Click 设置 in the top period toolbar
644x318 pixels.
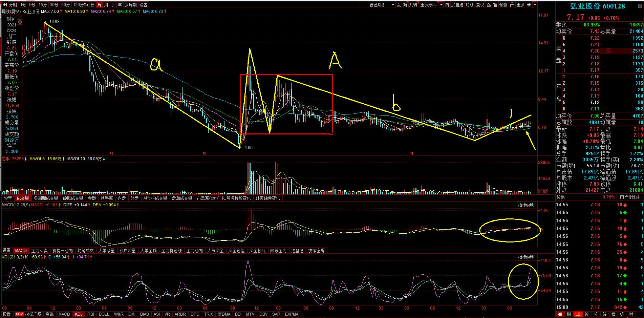point(144,5)
